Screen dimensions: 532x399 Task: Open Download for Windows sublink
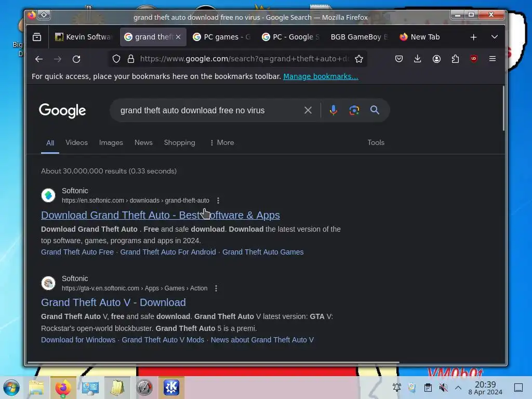[78, 340]
